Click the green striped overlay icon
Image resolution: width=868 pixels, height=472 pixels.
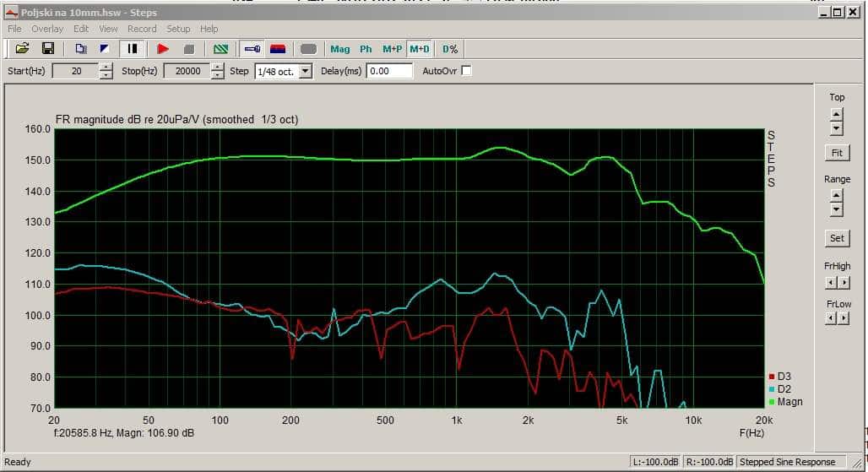click(x=220, y=49)
